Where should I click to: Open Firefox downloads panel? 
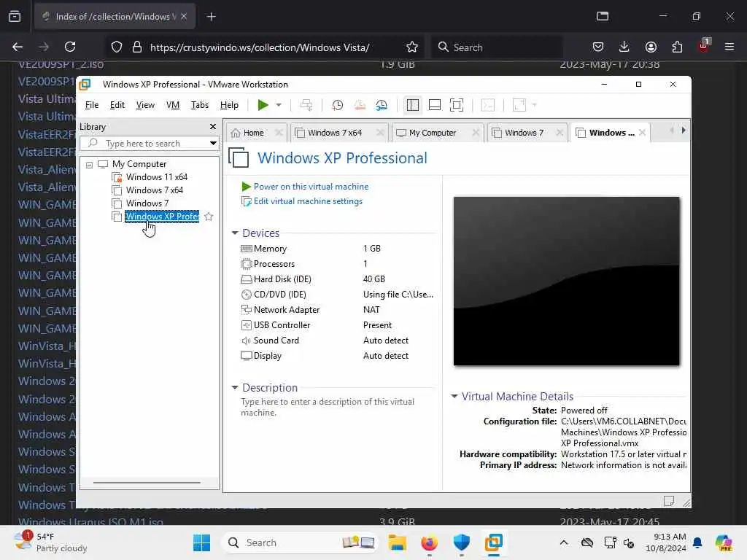(624, 47)
